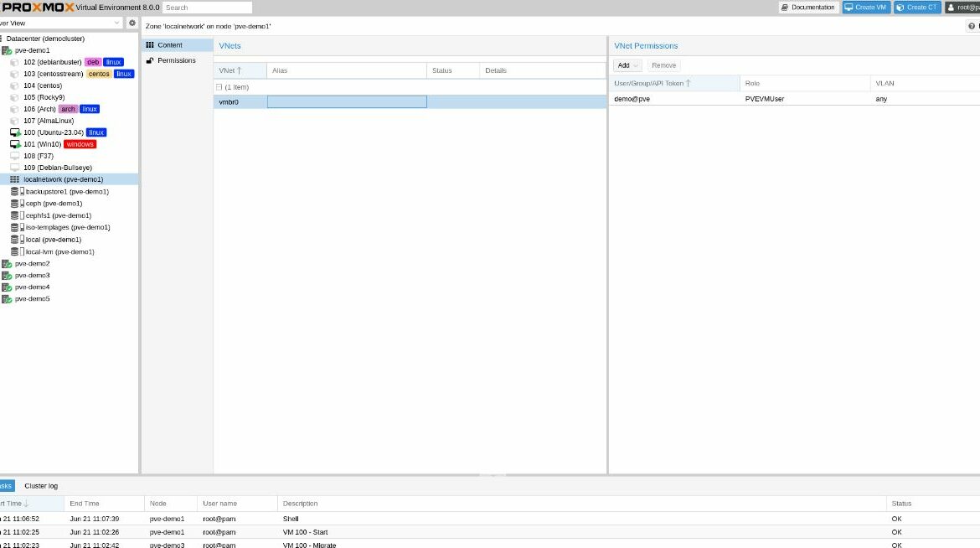Screen dimensions: 980x548
Task: Open the Help question mark icon
Action: [x=972, y=26]
